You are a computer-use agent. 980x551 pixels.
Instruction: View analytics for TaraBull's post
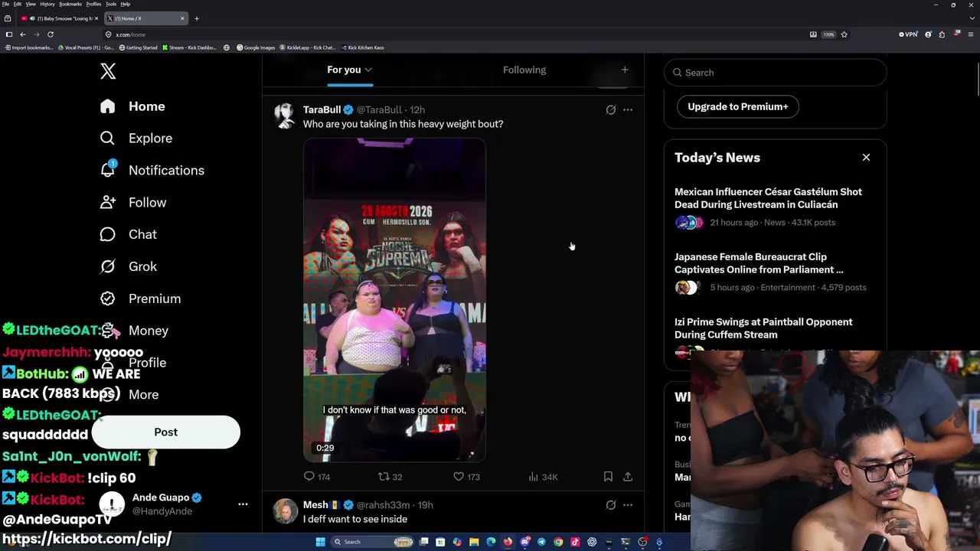coord(534,477)
